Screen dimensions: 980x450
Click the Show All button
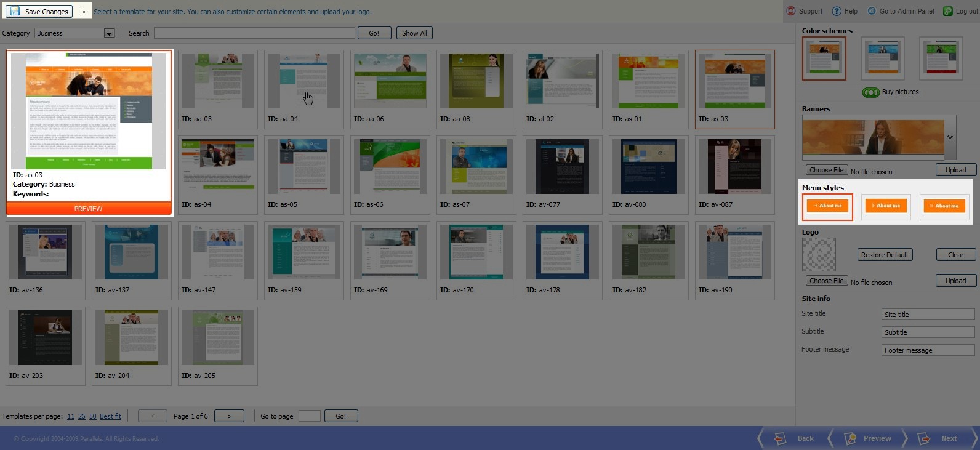pyautogui.click(x=414, y=33)
